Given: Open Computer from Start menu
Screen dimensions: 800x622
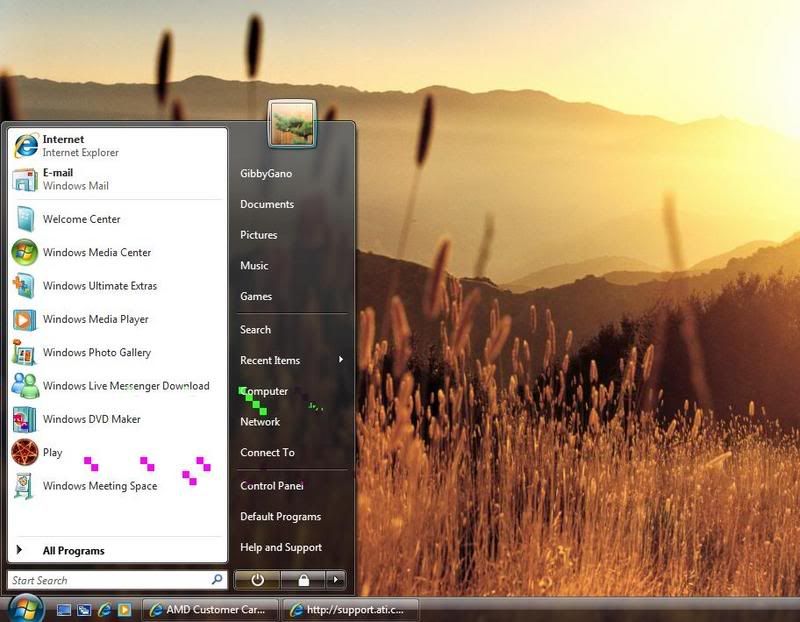Looking at the screenshot, I should [264, 391].
